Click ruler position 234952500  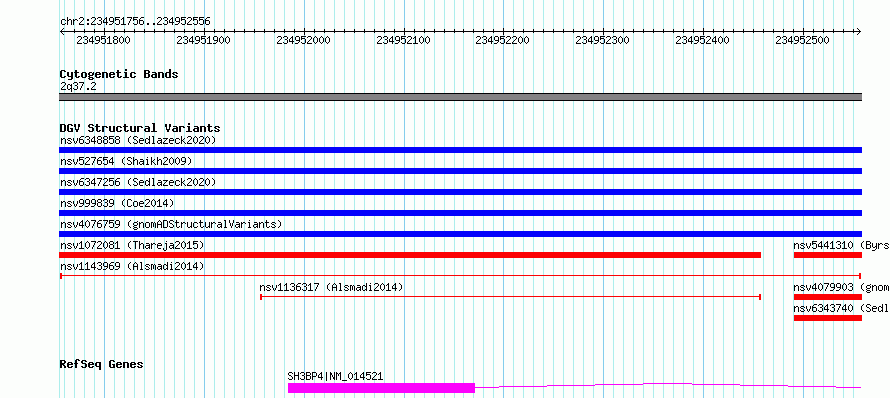(x=802, y=40)
